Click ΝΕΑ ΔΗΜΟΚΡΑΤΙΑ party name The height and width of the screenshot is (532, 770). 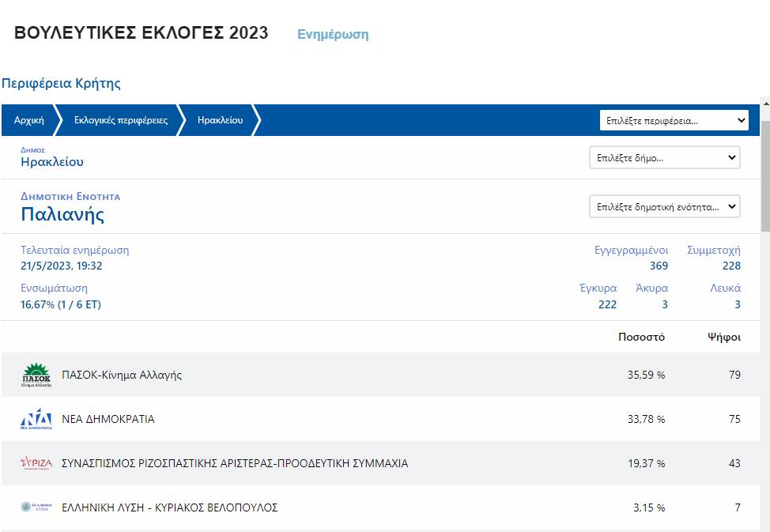pyautogui.click(x=108, y=419)
